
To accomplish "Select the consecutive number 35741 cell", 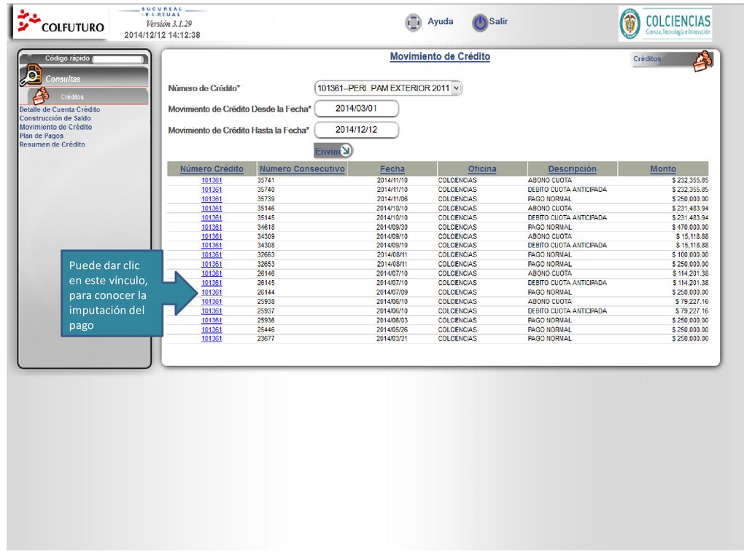I will pos(266,181).
